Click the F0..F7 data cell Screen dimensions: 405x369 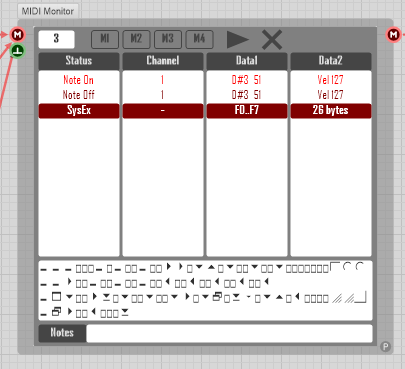pos(247,110)
